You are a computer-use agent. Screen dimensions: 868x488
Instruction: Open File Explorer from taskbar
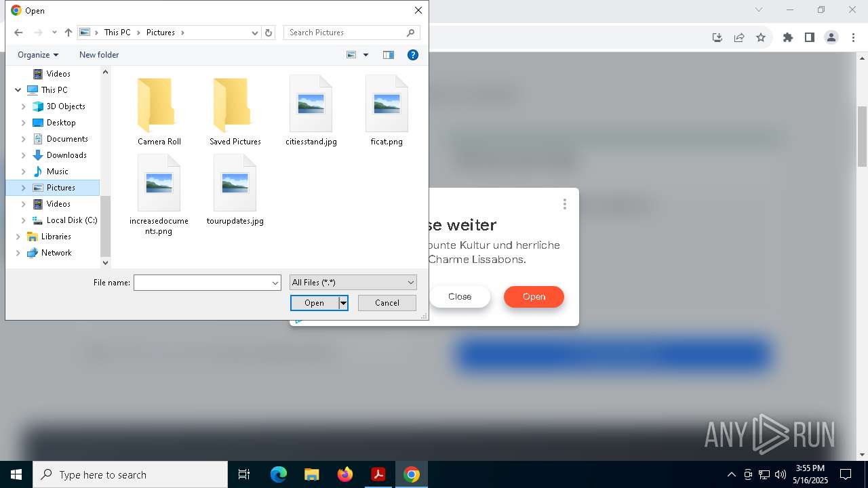click(x=312, y=474)
